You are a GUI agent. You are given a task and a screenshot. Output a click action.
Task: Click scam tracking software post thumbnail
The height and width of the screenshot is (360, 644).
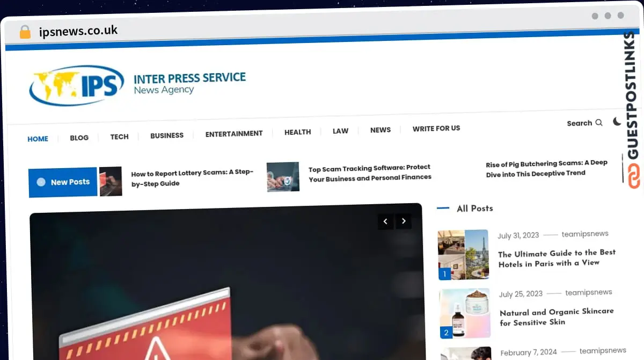pos(283,177)
